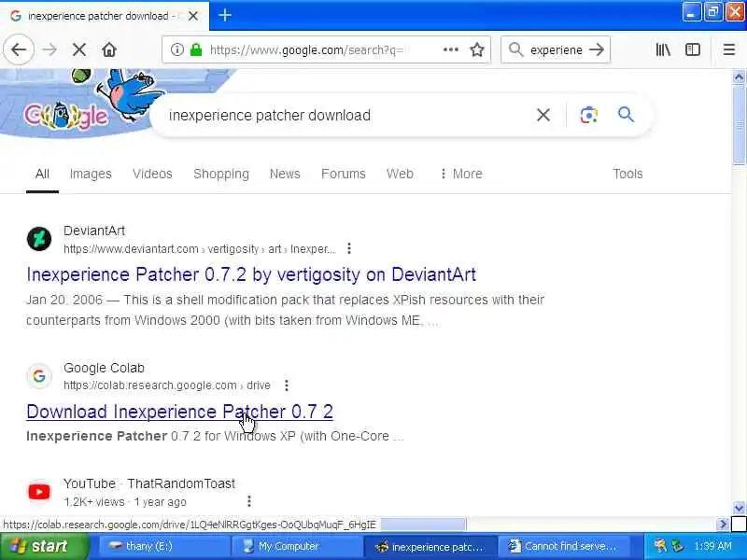Select the inexperience patcher download browser tab

point(104,16)
